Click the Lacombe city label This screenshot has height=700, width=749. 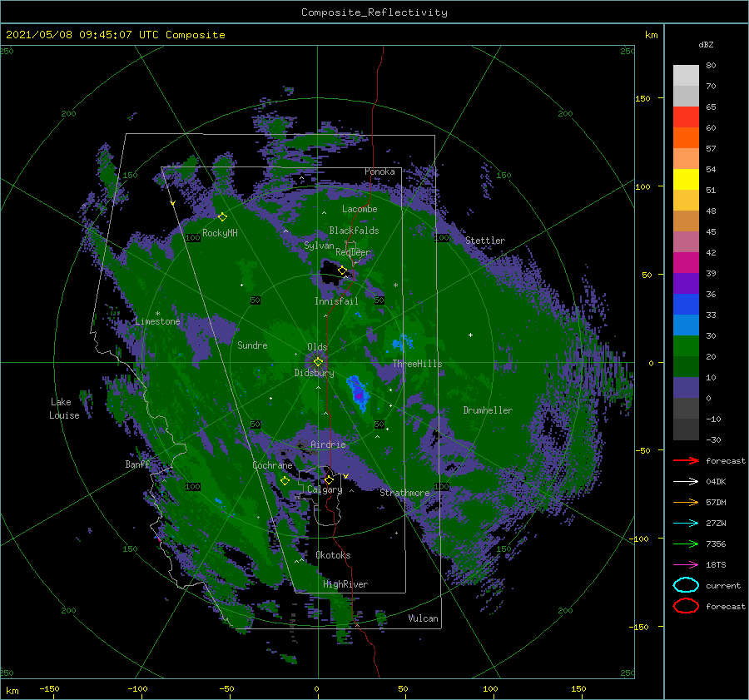360,209
